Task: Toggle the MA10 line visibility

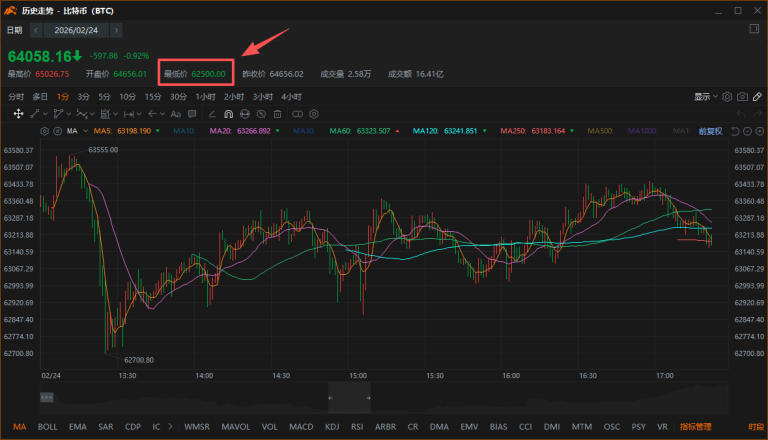Action: (184, 131)
